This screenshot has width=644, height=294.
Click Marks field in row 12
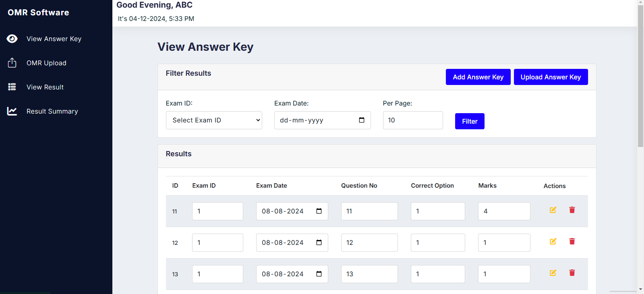504,242
